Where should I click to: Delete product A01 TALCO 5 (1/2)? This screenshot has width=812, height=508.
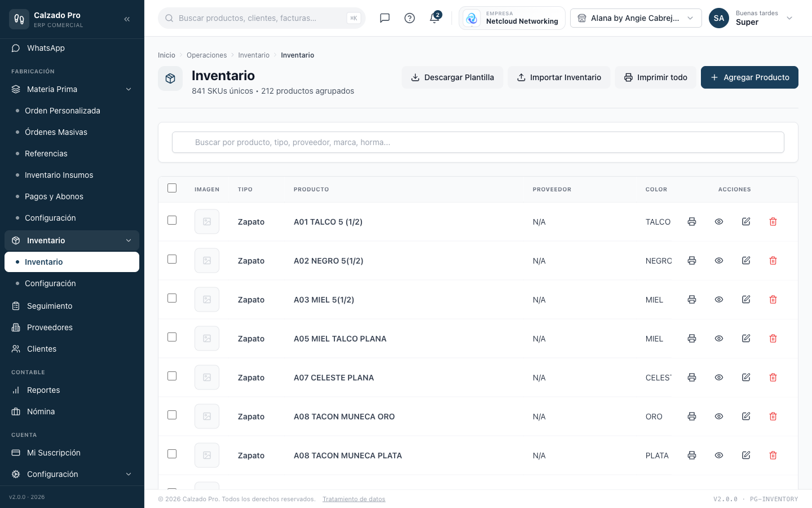coord(773,222)
